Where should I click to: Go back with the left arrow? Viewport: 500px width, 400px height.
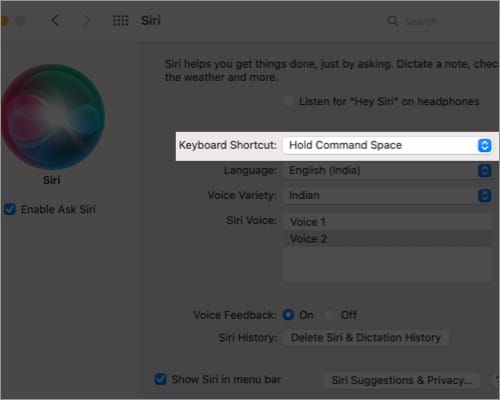pos(55,21)
